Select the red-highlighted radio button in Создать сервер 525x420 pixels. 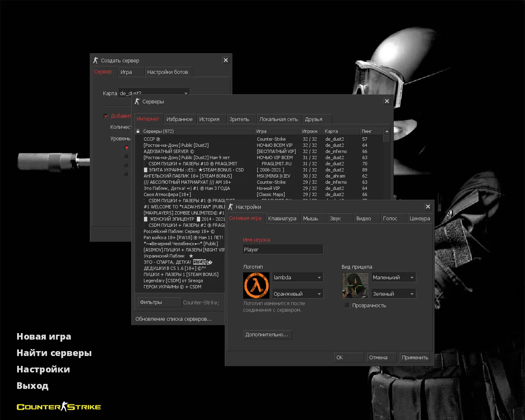[126, 148]
